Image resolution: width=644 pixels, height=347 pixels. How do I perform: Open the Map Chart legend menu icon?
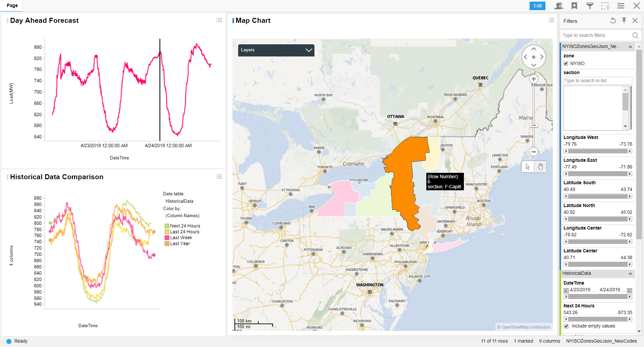click(x=551, y=20)
